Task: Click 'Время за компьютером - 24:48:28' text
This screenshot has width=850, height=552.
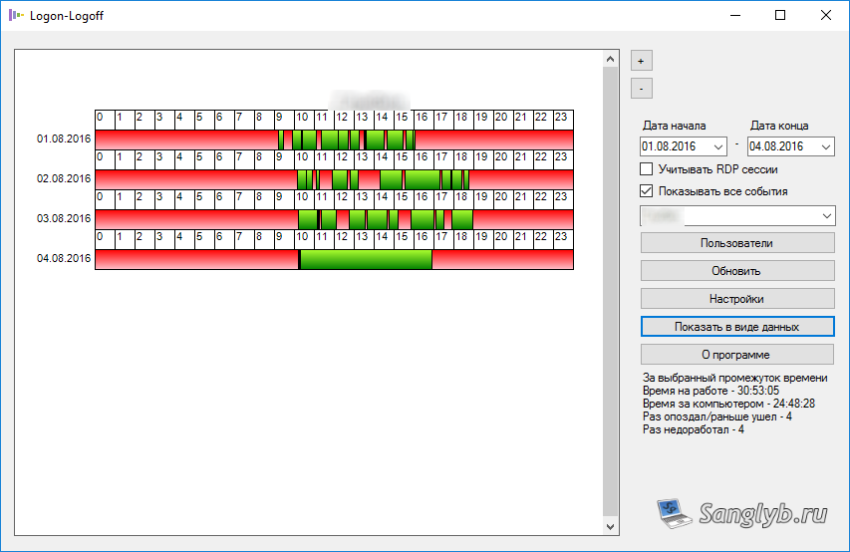Action: pyautogui.click(x=729, y=404)
